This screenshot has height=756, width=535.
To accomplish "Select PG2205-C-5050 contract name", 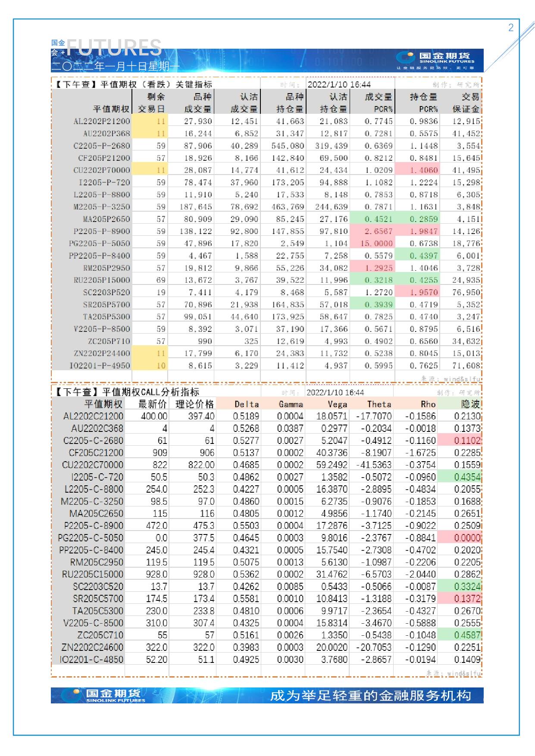I will pyautogui.click(x=91, y=538).
